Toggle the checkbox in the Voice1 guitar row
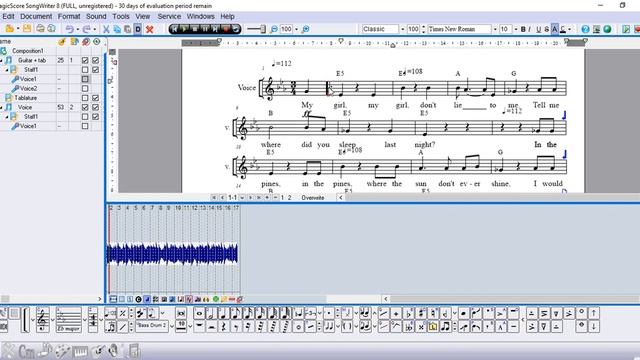 click(85, 79)
